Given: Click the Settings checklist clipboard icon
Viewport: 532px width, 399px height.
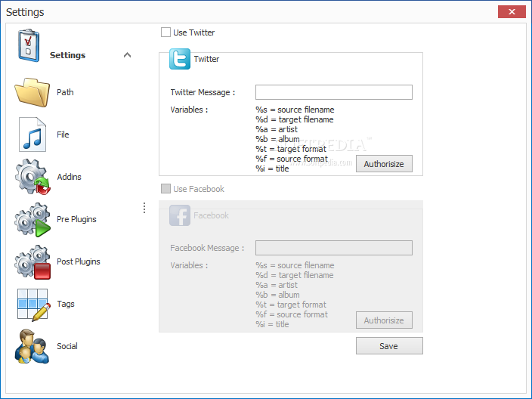Looking at the screenshot, I should point(29,46).
